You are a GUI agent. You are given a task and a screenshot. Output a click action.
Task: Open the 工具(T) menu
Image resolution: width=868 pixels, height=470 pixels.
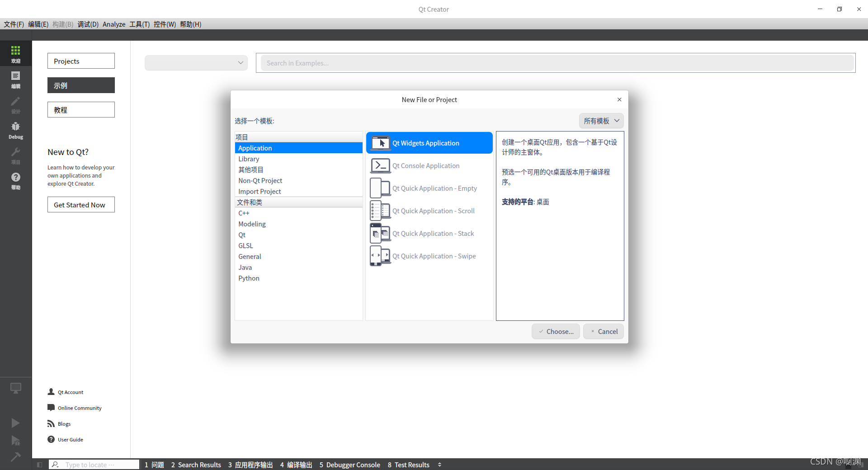(x=140, y=24)
